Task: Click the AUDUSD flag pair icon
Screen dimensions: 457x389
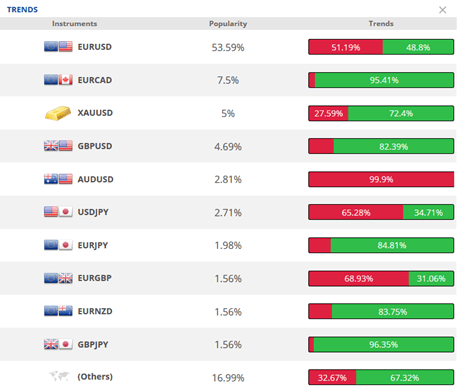Action: click(x=58, y=179)
